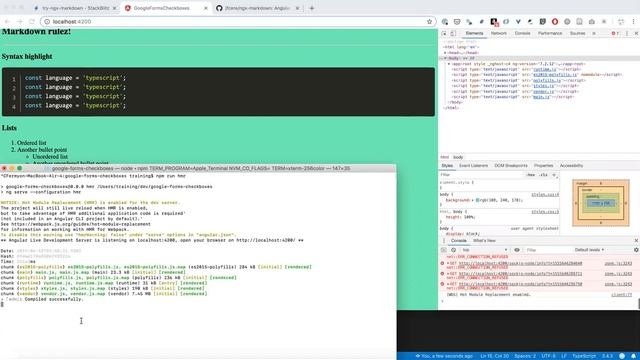Image resolution: width=640 pixels, height=360 pixels.
Task: Click the box model diagram content box
Action: click(600, 203)
